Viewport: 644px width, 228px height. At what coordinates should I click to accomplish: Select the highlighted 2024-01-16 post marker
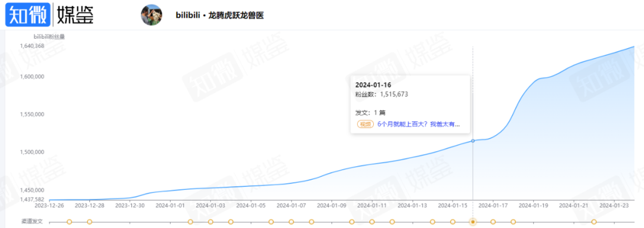[473, 222]
